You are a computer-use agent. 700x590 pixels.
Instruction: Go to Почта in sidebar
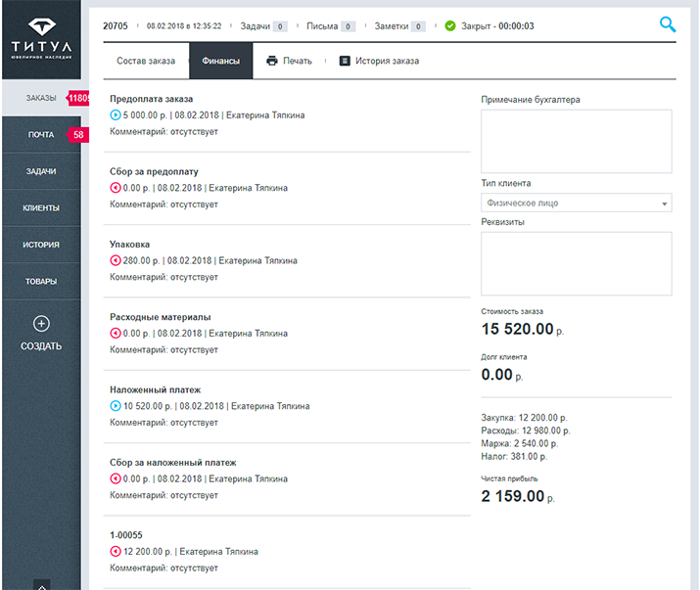click(41, 134)
